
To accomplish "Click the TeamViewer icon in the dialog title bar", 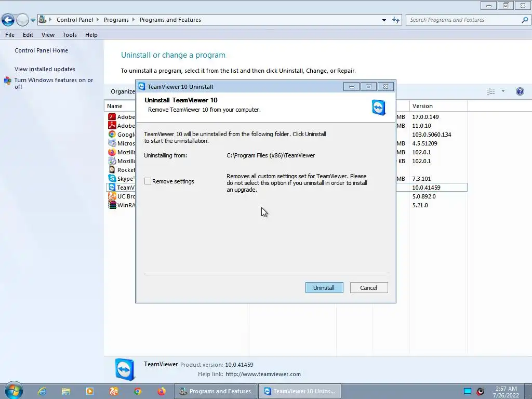I will pyautogui.click(x=141, y=87).
